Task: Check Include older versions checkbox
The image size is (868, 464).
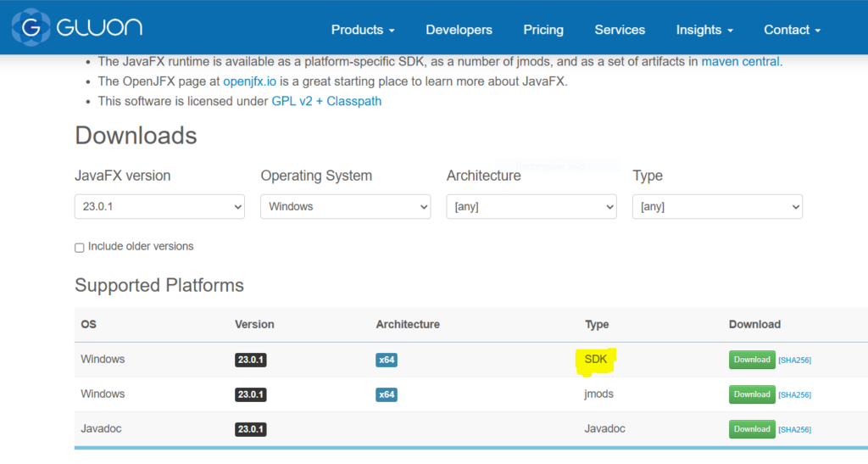Action: tap(79, 248)
